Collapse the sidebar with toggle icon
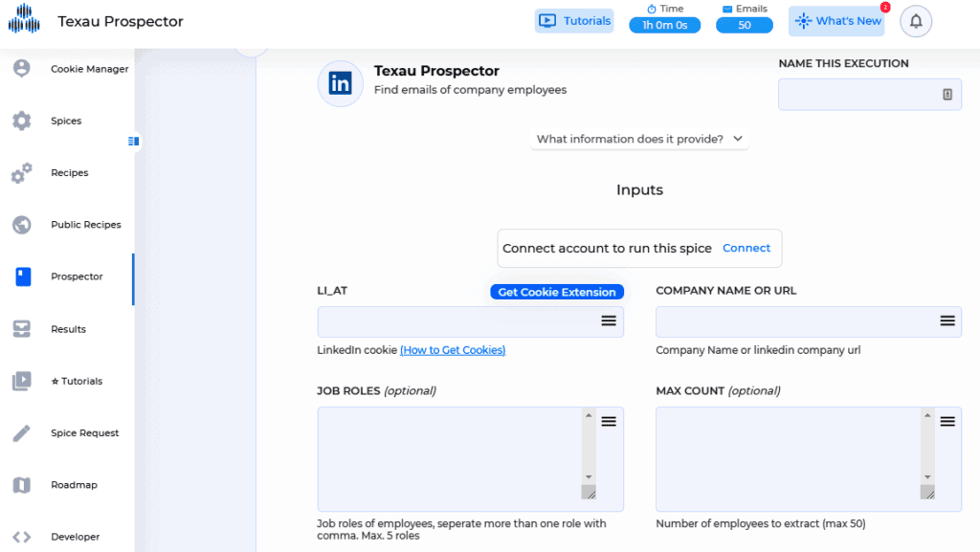The width and height of the screenshot is (980, 552). [133, 142]
